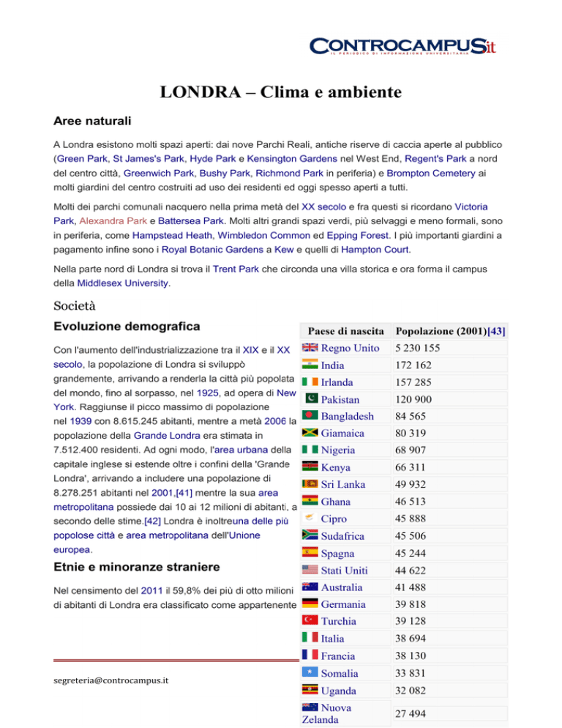Click the Germany flag icon
The height and width of the screenshot is (728, 562).
[x=310, y=603]
